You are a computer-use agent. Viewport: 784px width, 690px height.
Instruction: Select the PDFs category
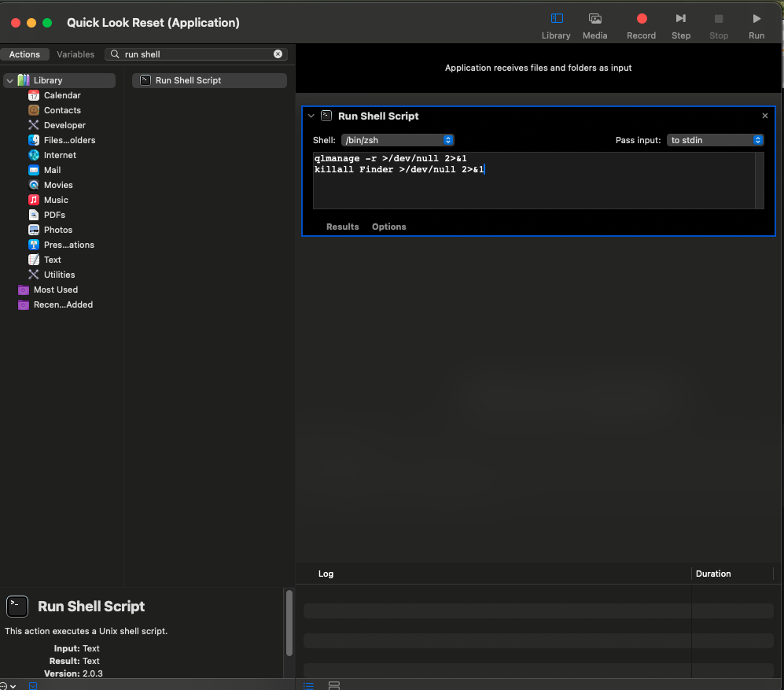click(x=54, y=215)
